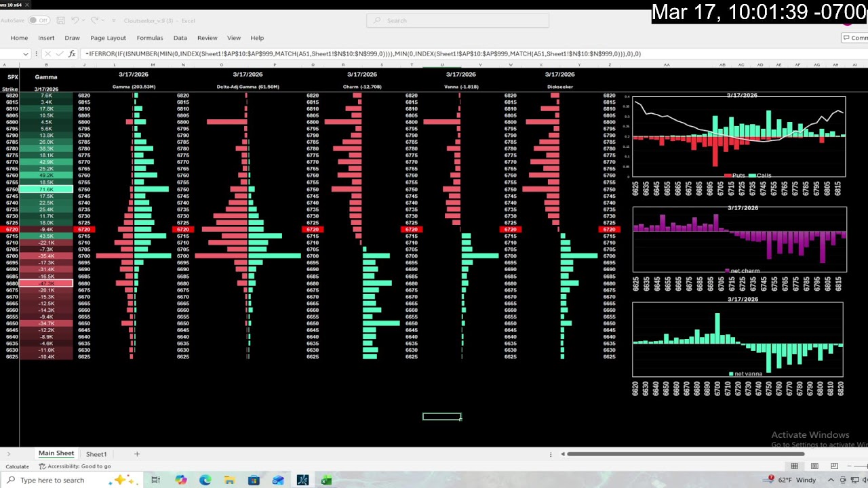
Task: Click the dark starburst taskbar app icon
Action: [302, 480]
